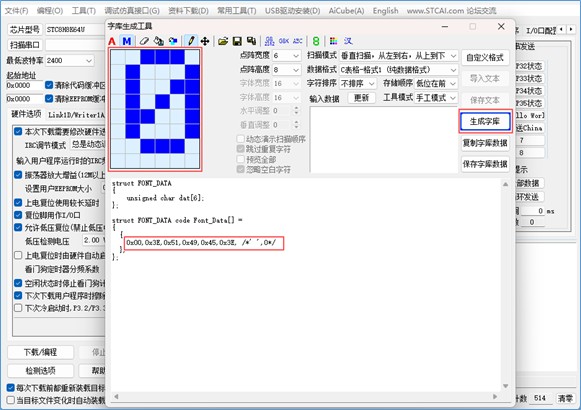Click the 汉 Chinese character icon

pos(348,41)
